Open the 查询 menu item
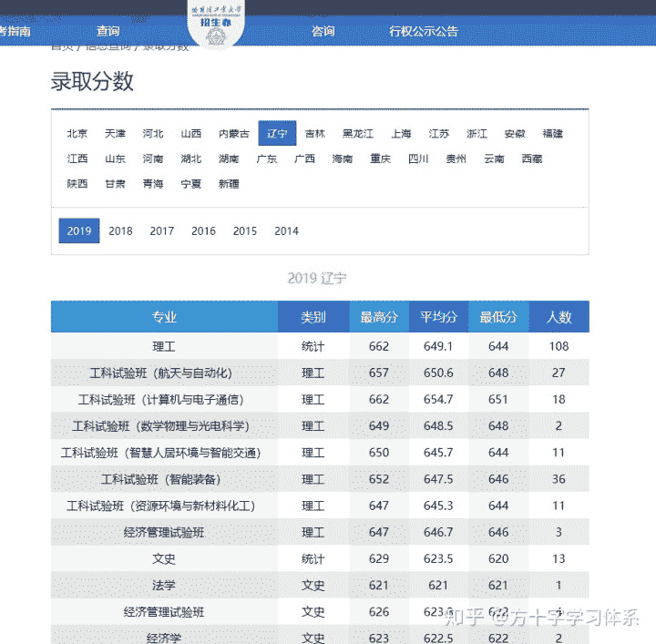 [x=108, y=31]
